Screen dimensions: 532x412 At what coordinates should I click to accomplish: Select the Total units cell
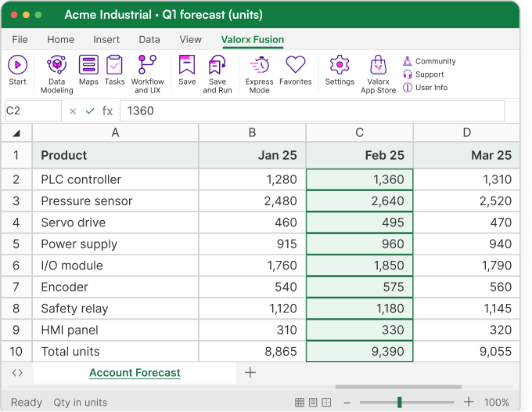point(115,352)
